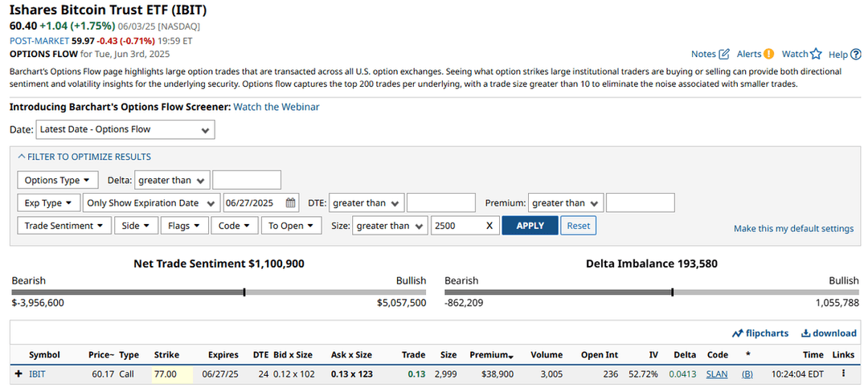868x388 pixels.
Task: Sort table by Strike column header
Action: 166,355
